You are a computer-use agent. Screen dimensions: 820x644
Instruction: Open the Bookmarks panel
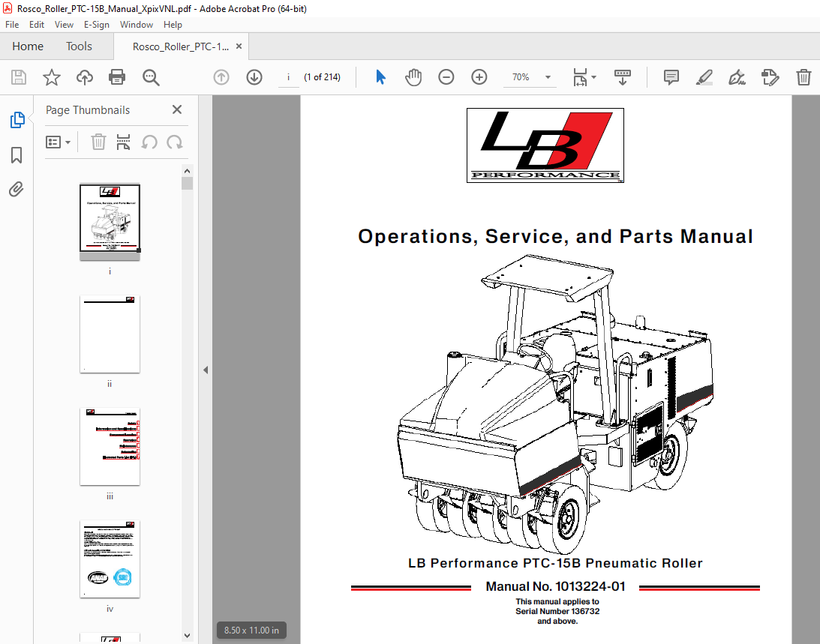[17, 154]
